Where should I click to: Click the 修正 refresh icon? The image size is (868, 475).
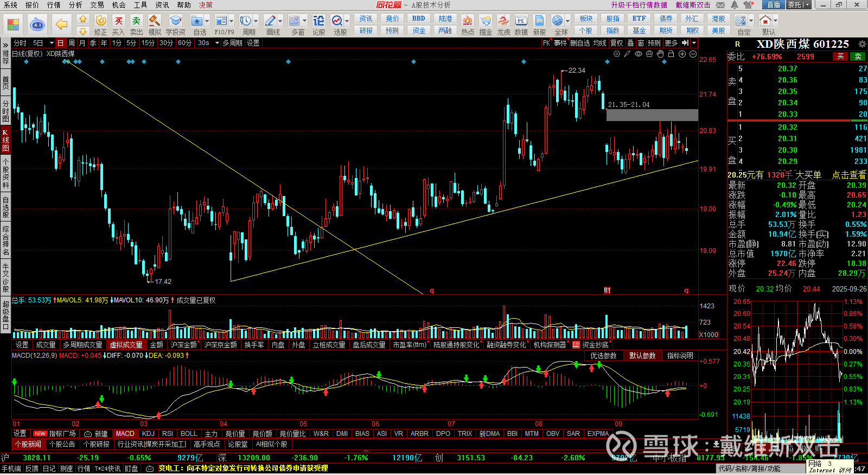[x=101, y=21]
